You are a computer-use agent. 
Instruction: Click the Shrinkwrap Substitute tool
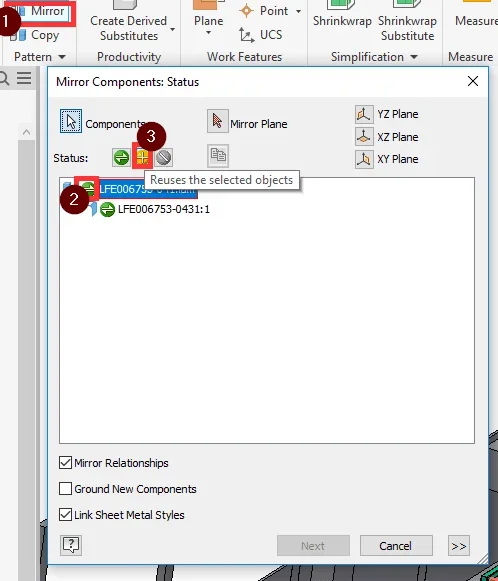point(407,21)
